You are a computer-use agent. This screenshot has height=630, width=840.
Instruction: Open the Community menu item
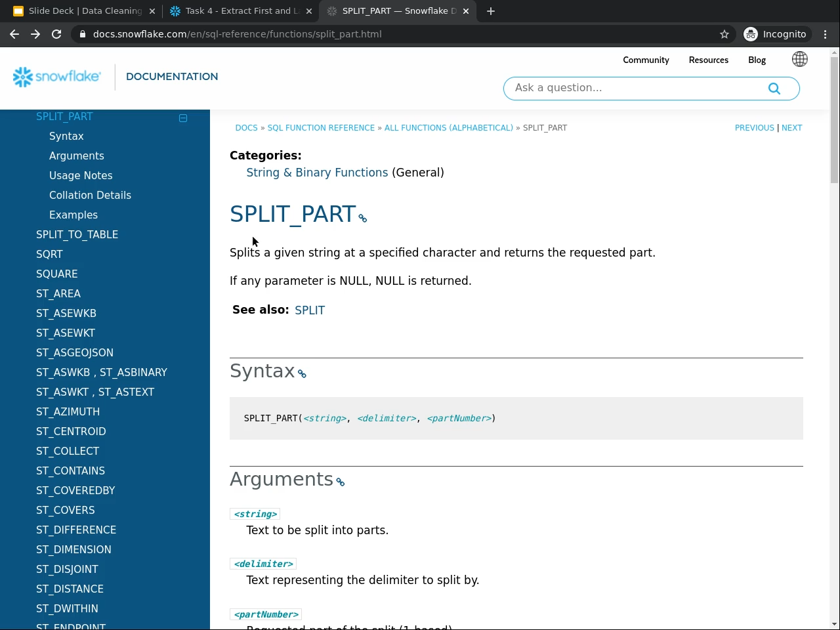click(x=646, y=60)
